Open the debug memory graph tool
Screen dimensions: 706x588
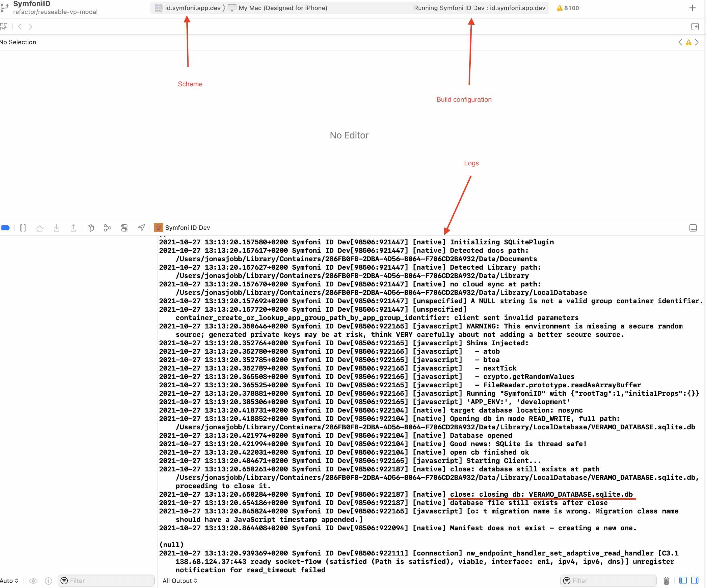coord(108,228)
